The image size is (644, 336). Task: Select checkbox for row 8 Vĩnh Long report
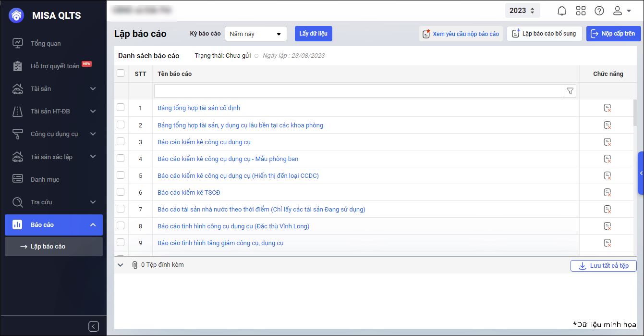pyautogui.click(x=121, y=225)
